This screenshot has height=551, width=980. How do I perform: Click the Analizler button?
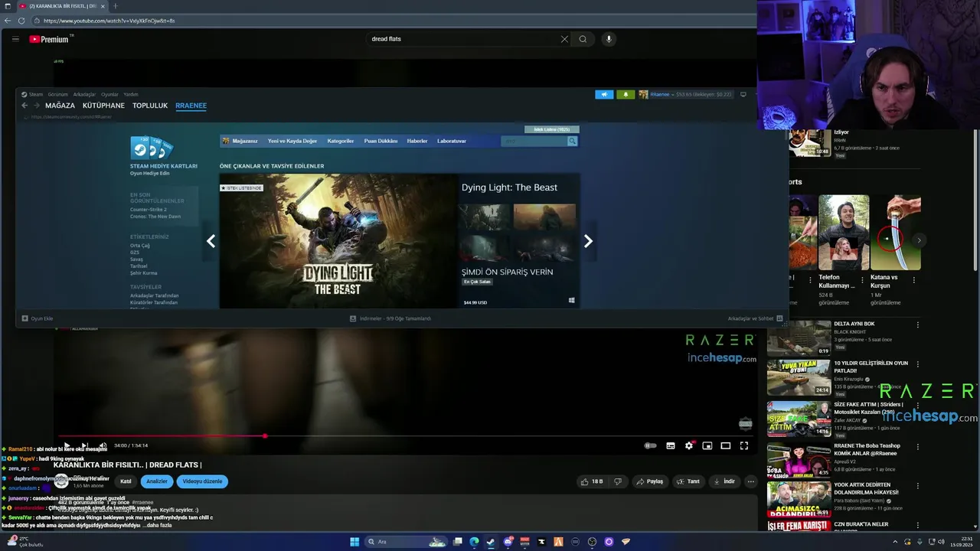tap(157, 481)
